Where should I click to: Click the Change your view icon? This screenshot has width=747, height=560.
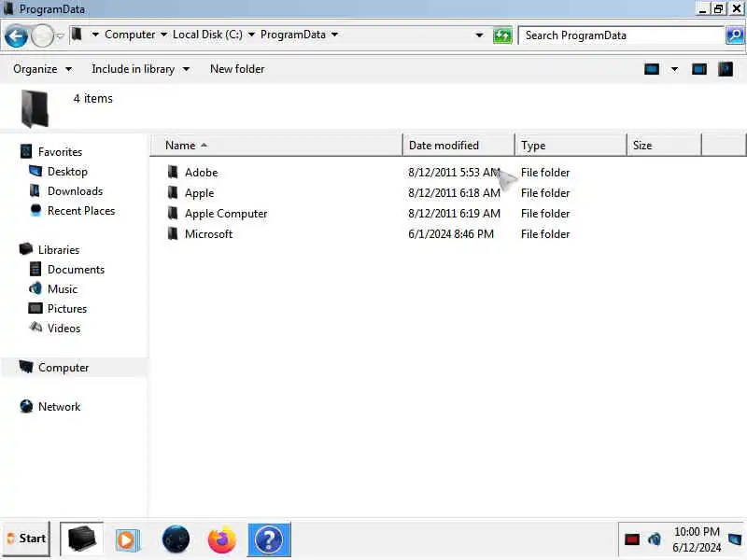pyautogui.click(x=652, y=69)
